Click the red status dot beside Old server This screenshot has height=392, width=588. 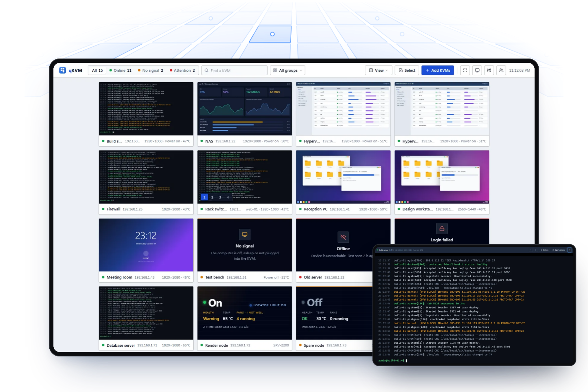pyautogui.click(x=300, y=277)
